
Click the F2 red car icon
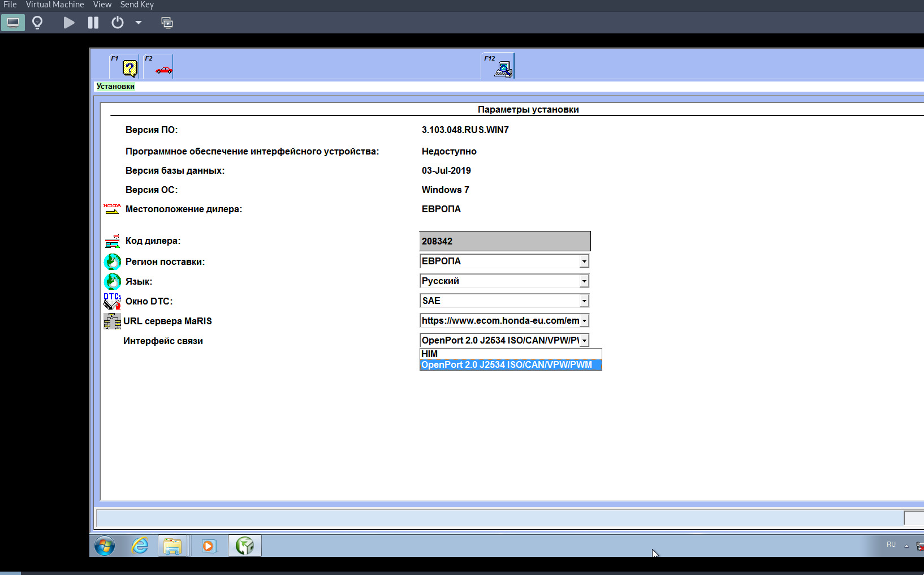pos(158,66)
